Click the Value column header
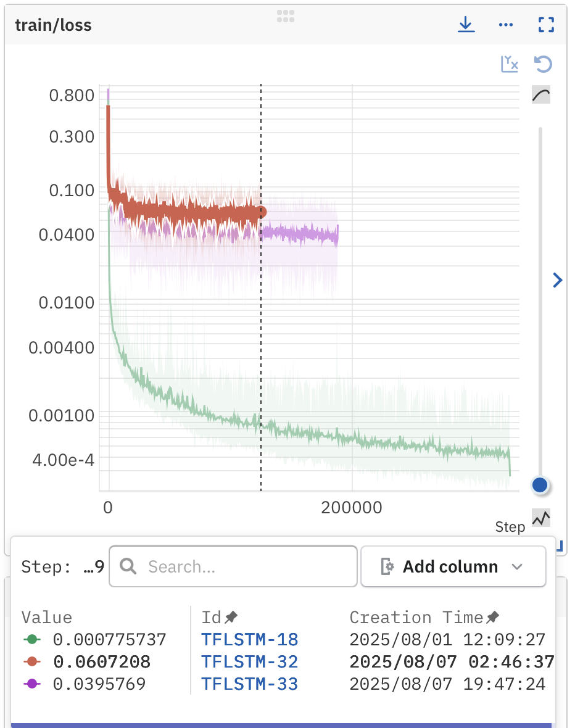575x728 pixels. tap(47, 618)
